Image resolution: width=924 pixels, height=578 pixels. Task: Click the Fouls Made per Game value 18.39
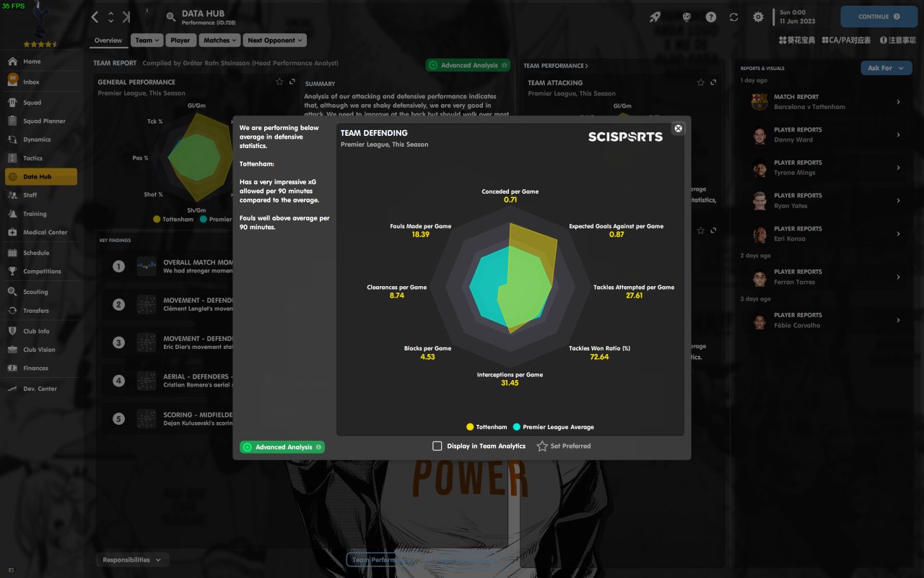click(420, 235)
